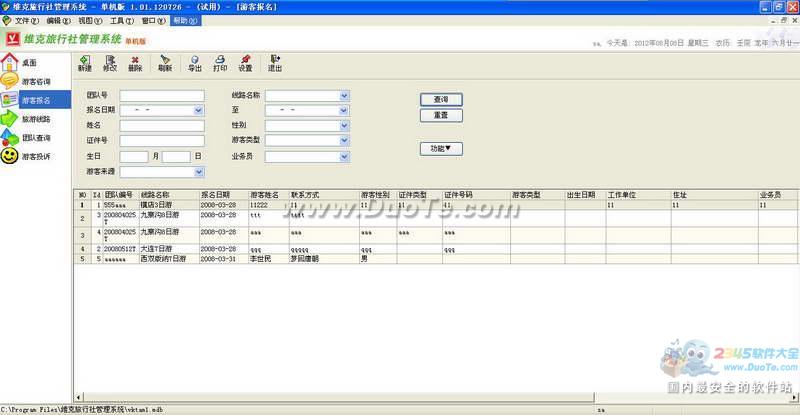Refresh the list with the 刷新 icon
Image resolution: width=800 pixels, height=415 pixels.
[x=165, y=63]
